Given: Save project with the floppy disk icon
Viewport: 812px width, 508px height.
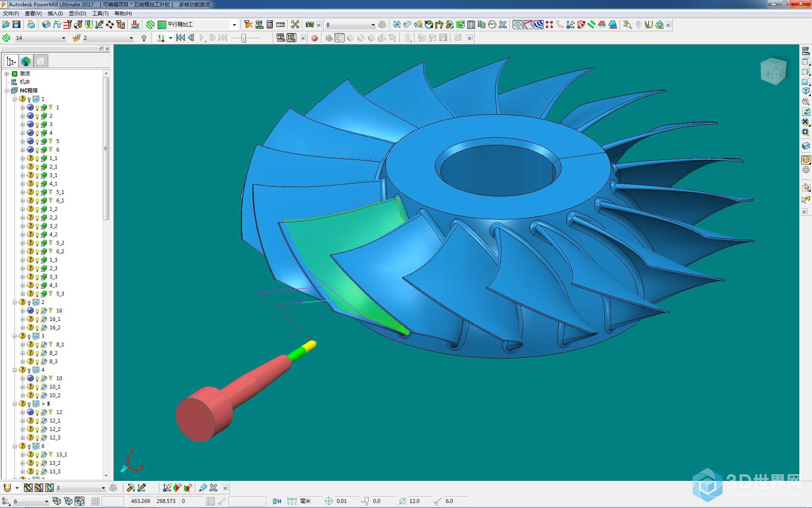Looking at the screenshot, I should point(16,25).
